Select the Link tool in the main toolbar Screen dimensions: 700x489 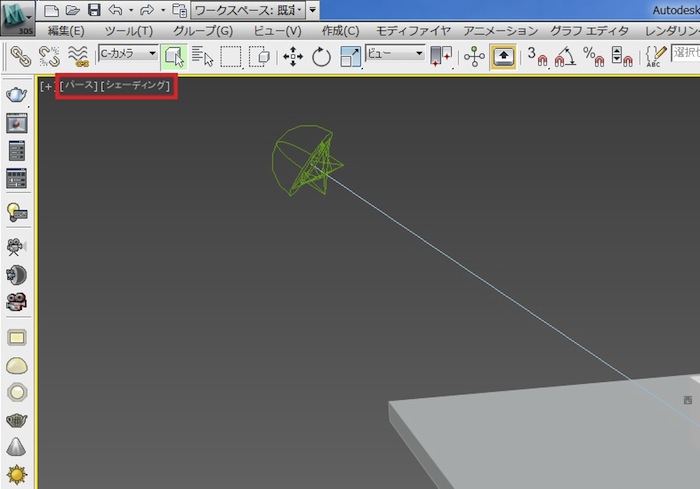coord(19,55)
